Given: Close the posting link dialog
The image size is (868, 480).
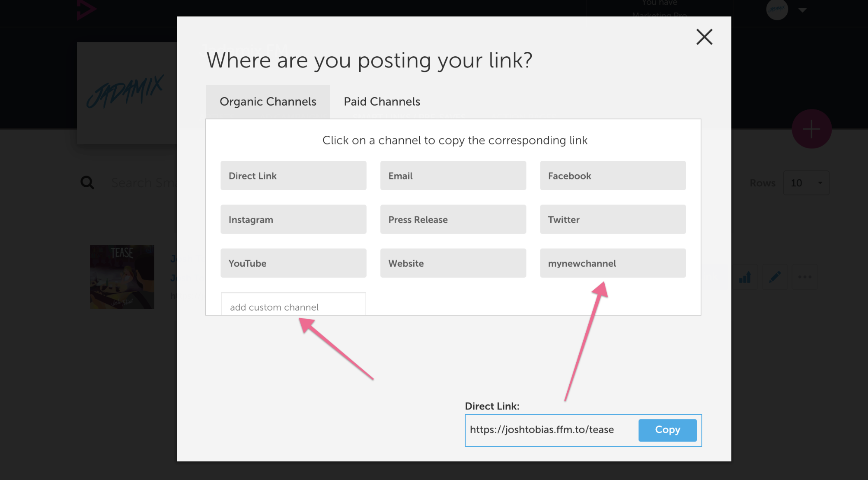Looking at the screenshot, I should (704, 37).
